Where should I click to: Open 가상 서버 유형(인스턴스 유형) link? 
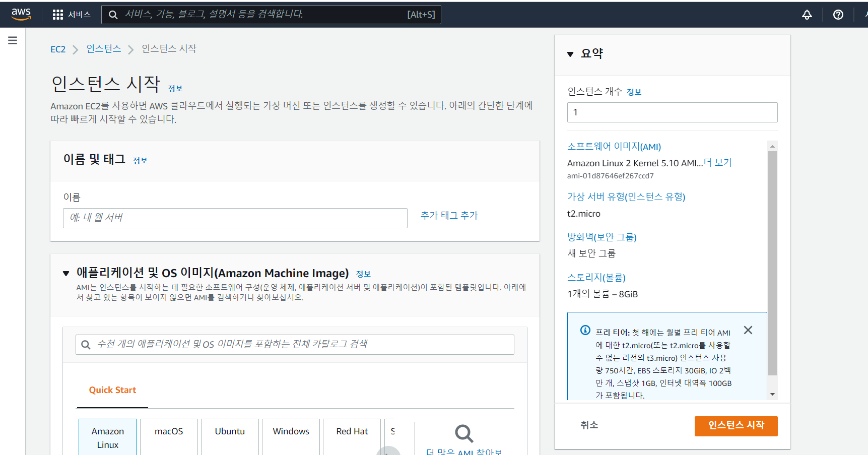(626, 197)
